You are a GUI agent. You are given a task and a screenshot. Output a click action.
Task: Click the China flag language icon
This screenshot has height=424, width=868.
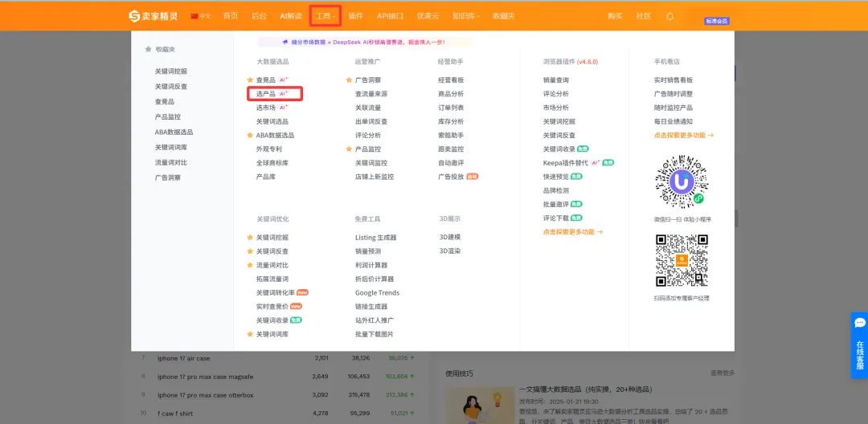[x=194, y=16]
